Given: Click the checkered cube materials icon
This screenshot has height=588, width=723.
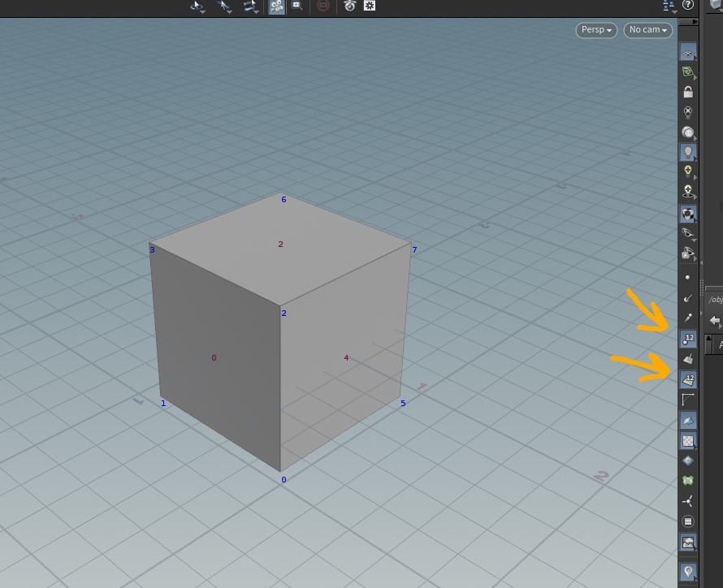Looking at the screenshot, I should tap(688, 214).
